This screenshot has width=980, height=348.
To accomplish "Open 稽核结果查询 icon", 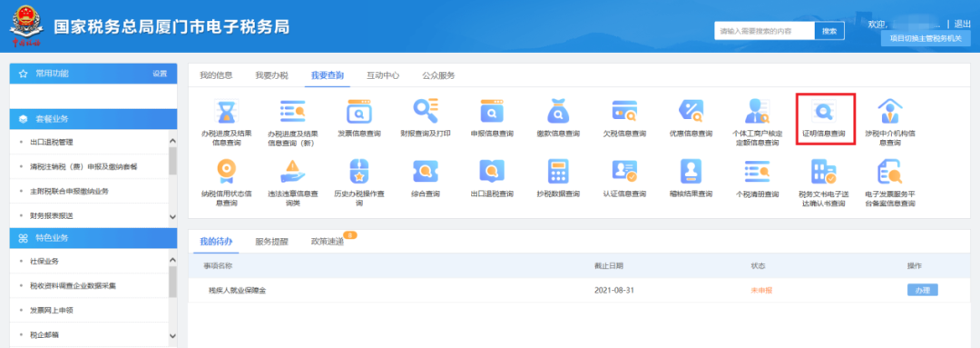I will point(691,171).
